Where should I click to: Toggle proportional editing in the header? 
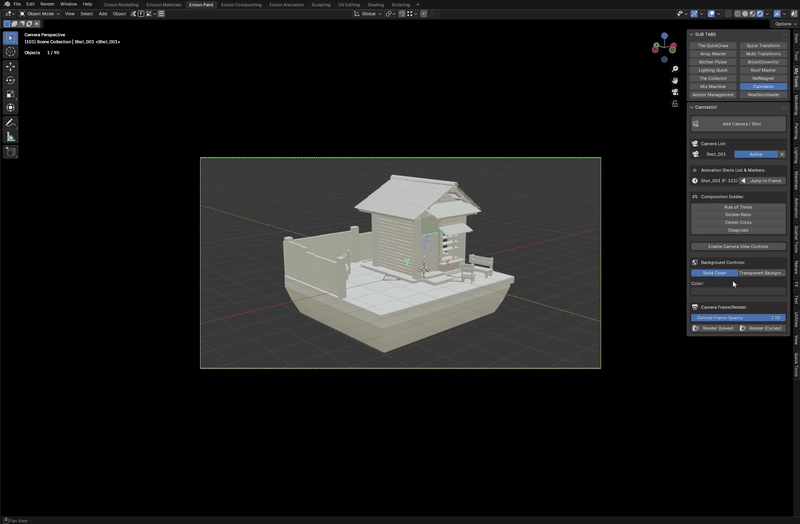[424, 14]
